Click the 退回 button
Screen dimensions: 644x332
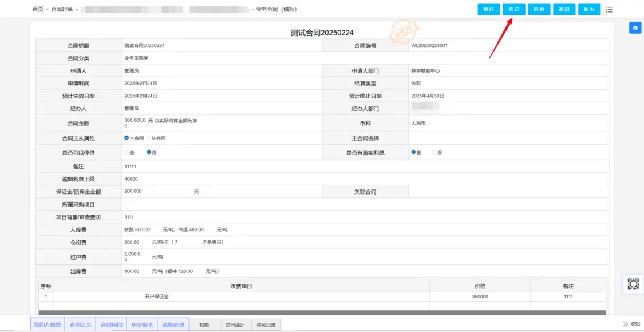tap(564, 10)
